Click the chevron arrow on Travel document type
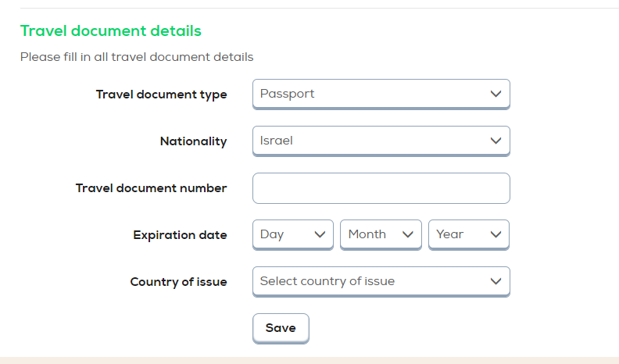The height and width of the screenshot is (364, 619). 496,94
